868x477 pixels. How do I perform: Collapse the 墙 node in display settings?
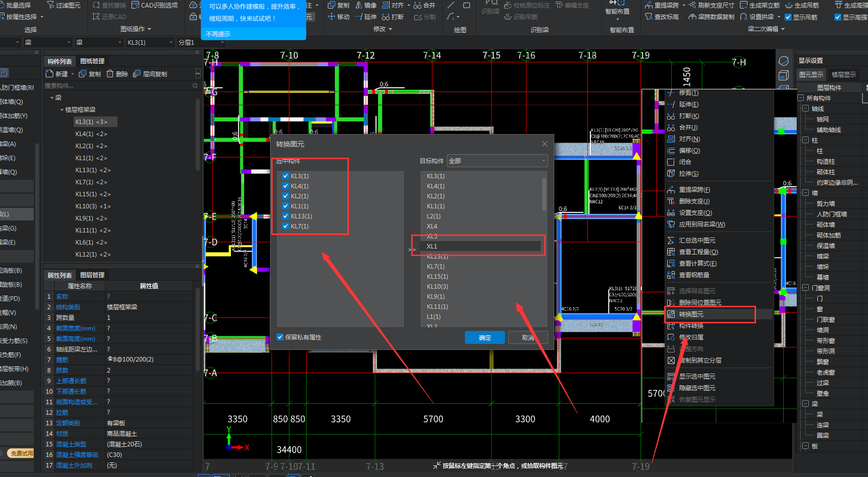(805, 193)
